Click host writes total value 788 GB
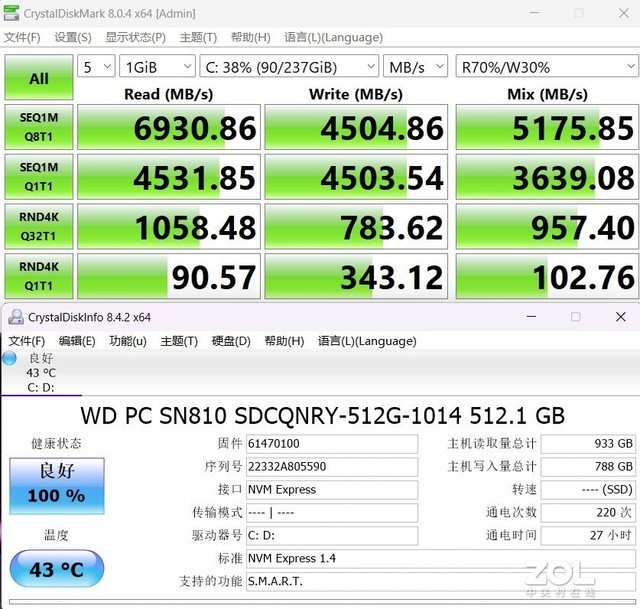This screenshot has width=640, height=609. click(x=588, y=467)
